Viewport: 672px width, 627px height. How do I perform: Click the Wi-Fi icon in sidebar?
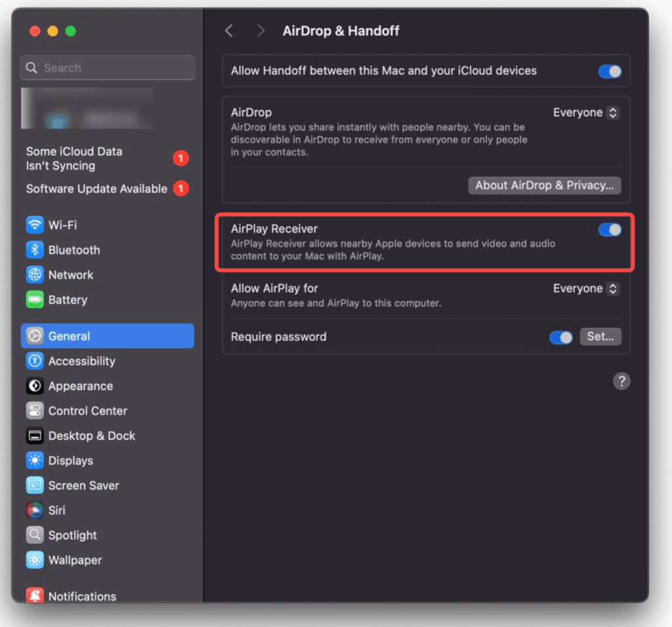pyautogui.click(x=35, y=225)
